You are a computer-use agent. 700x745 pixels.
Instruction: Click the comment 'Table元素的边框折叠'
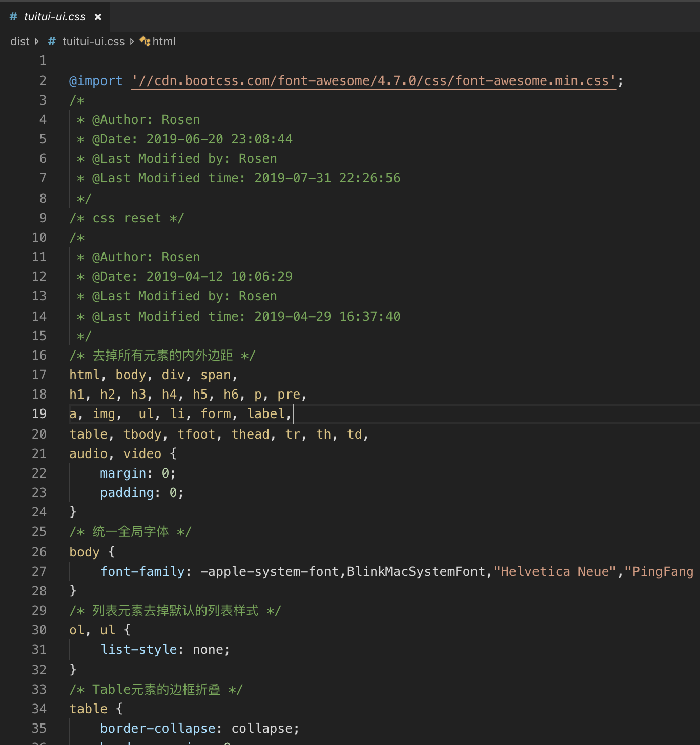(156, 690)
